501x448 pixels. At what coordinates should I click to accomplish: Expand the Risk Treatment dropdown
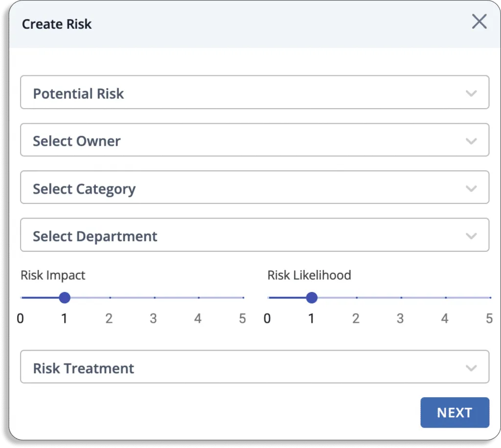click(254, 367)
